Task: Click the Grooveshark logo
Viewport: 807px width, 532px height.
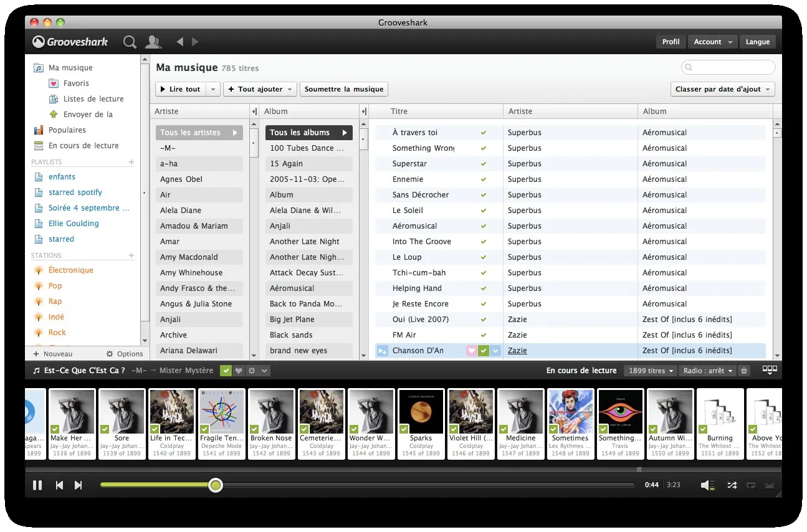Action: point(70,42)
